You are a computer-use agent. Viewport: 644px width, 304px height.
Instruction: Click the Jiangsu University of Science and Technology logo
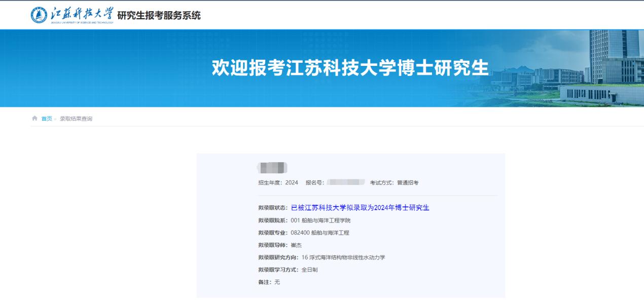(72, 15)
